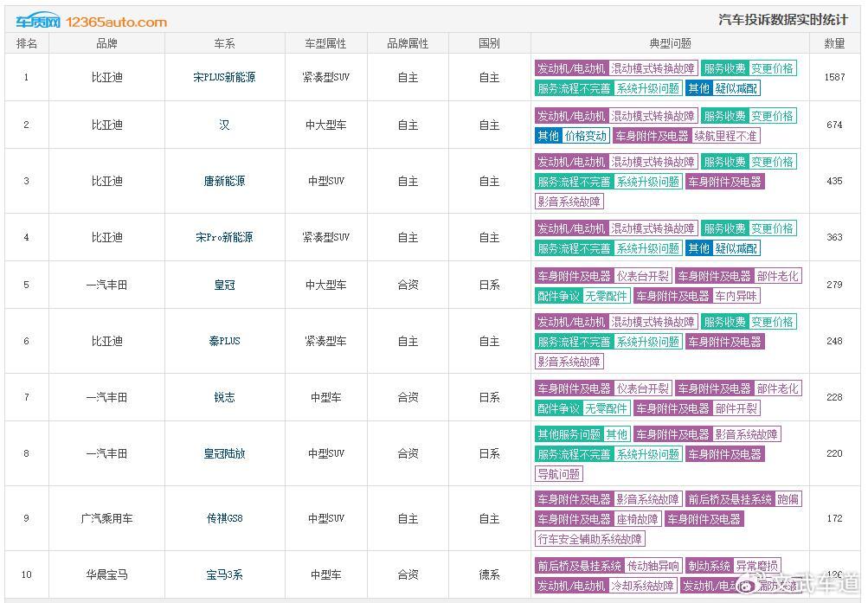Click 一汽丰田 brand in 皇冠 row
868x603 pixels.
pos(106,285)
